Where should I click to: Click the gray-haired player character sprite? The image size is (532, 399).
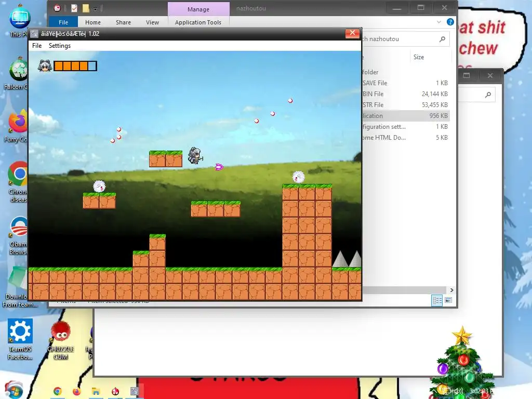[195, 155]
